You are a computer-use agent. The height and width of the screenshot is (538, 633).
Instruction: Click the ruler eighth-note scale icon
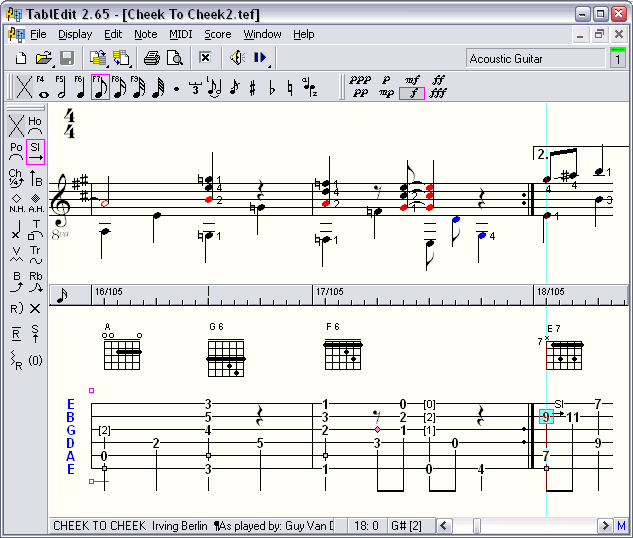pos(62,295)
